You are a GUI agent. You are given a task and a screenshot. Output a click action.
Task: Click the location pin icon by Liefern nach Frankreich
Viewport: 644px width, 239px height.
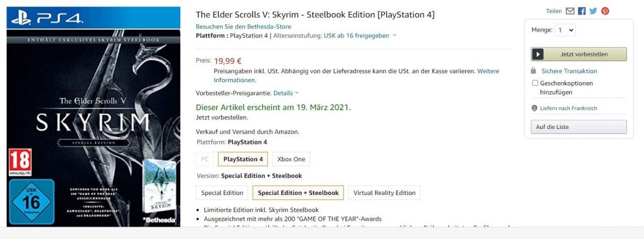(534, 108)
